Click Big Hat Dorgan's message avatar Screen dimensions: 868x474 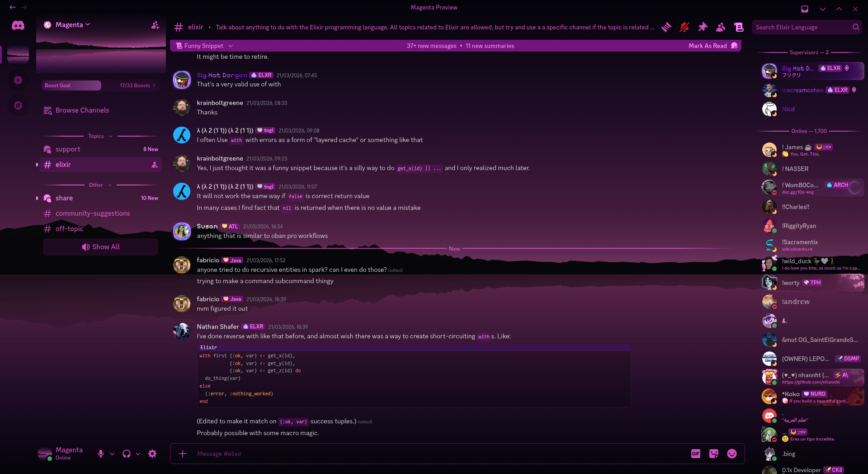point(182,80)
